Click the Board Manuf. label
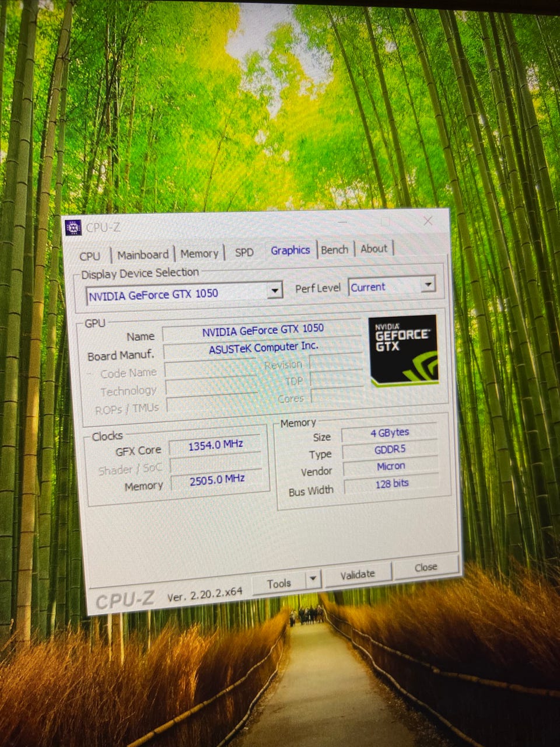This screenshot has height=747, width=560. [121, 355]
